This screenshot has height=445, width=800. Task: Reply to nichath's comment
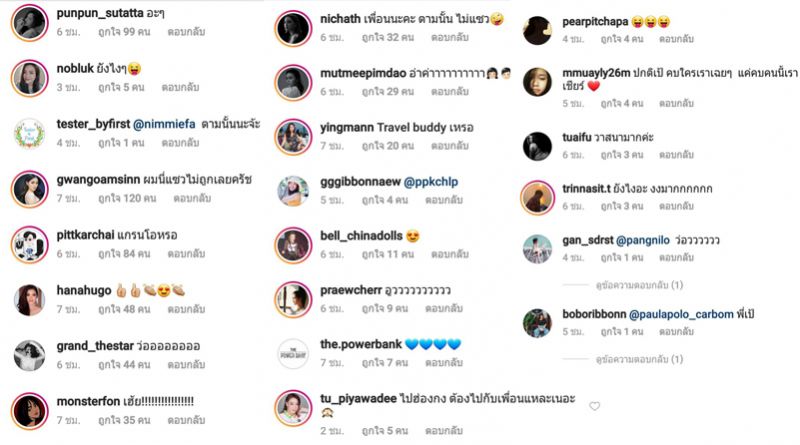449,37
